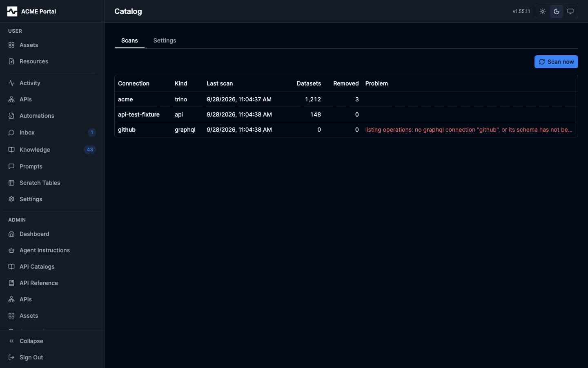Open the Inbox chat bubble icon
Image resolution: width=588 pixels, height=368 pixels.
click(x=11, y=132)
